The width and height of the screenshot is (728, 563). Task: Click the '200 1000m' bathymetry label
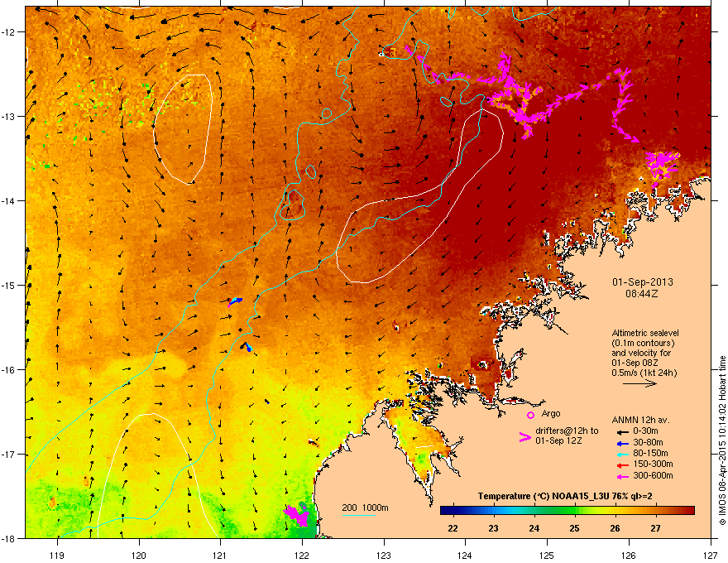tap(365, 508)
